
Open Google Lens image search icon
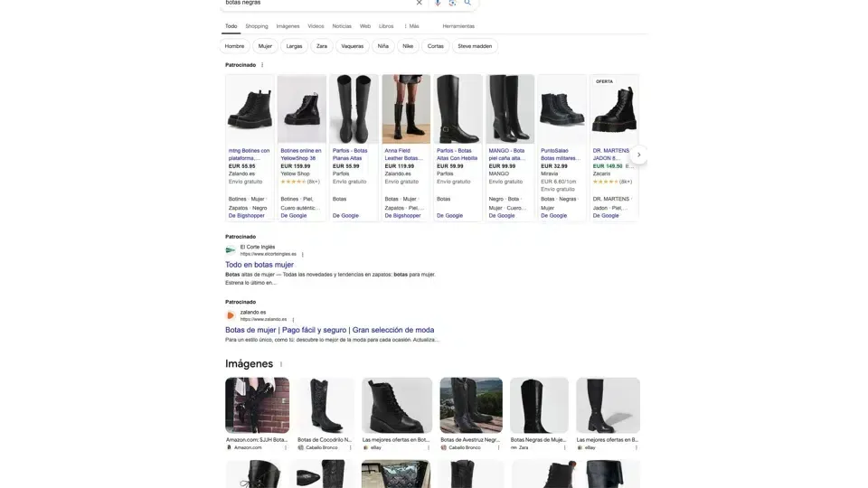[x=452, y=3]
